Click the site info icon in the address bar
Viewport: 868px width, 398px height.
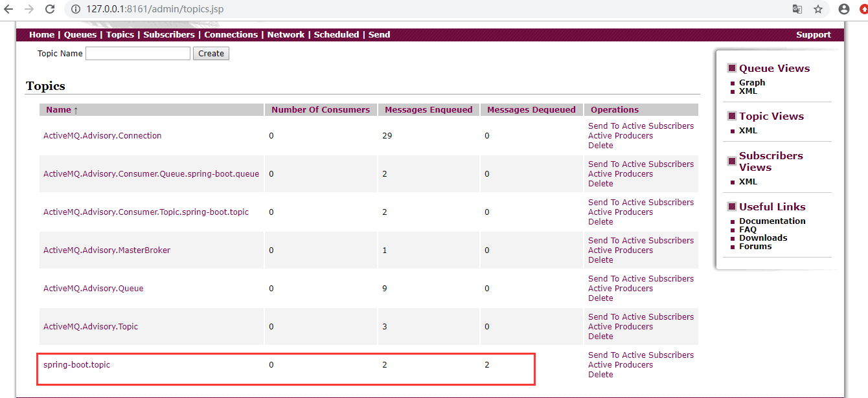(x=75, y=9)
